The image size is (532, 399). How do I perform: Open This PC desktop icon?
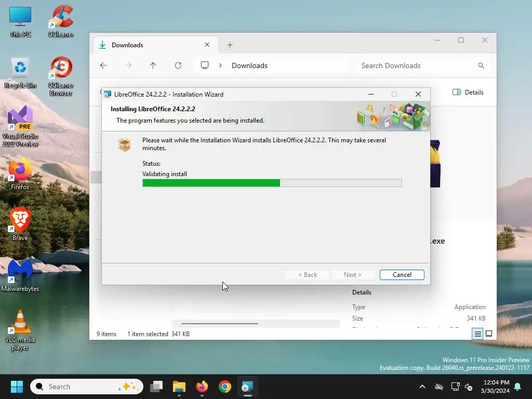click(20, 21)
